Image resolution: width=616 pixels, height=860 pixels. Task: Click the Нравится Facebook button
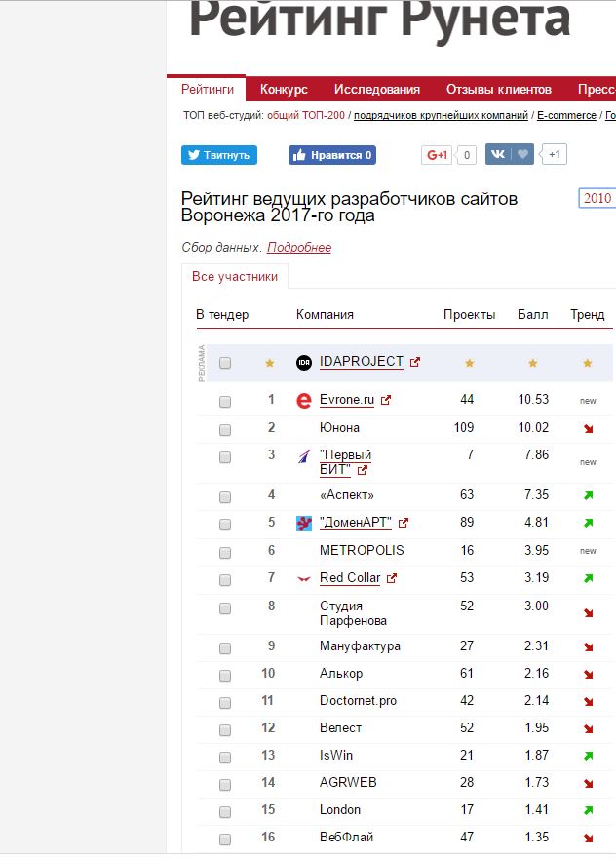tap(332, 155)
